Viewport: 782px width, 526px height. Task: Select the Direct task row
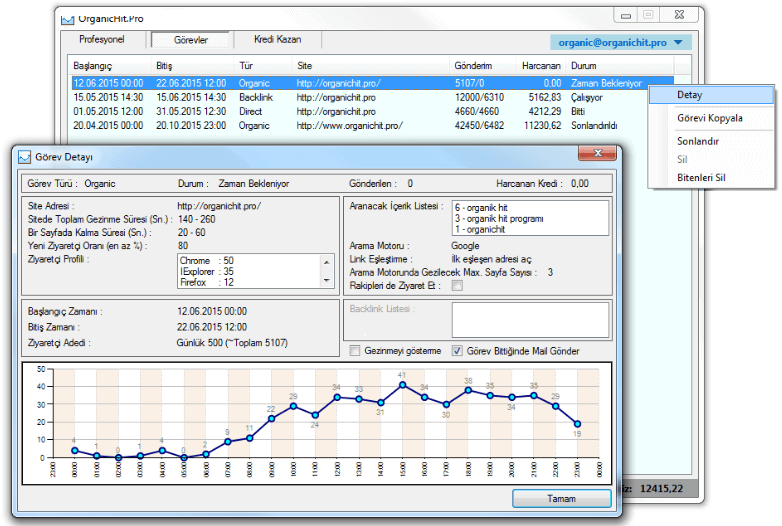tap(372, 111)
